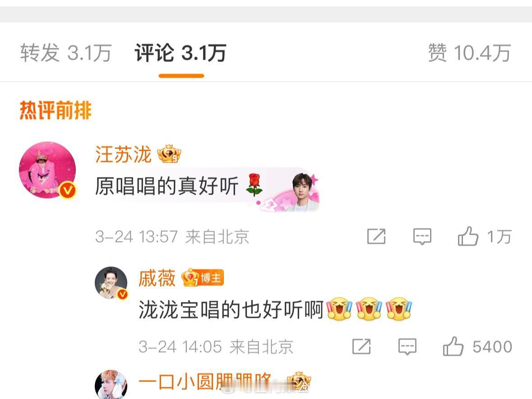532x399 pixels.
Task: Open the reply icon on 汪苏泷's comment
Action: pyautogui.click(x=422, y=237)
